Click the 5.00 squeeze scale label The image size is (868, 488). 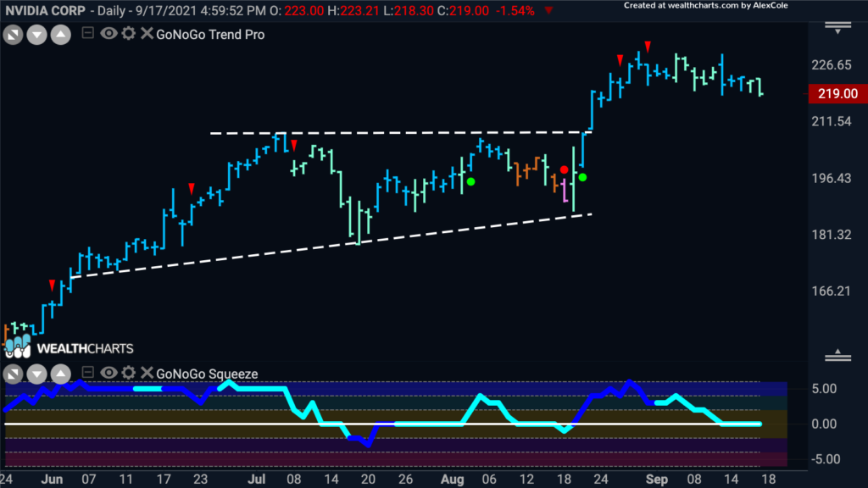click(x=824, y=389)
